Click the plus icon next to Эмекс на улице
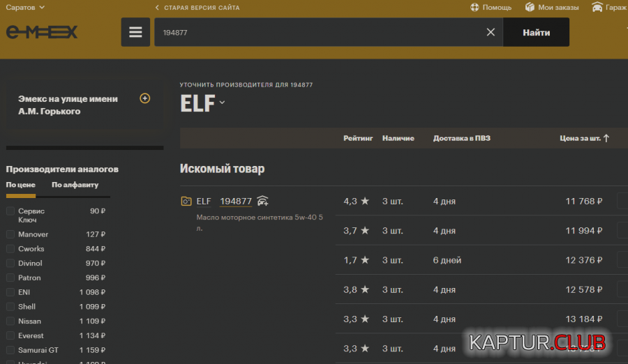The image size is (628, 364). point(145,98)
